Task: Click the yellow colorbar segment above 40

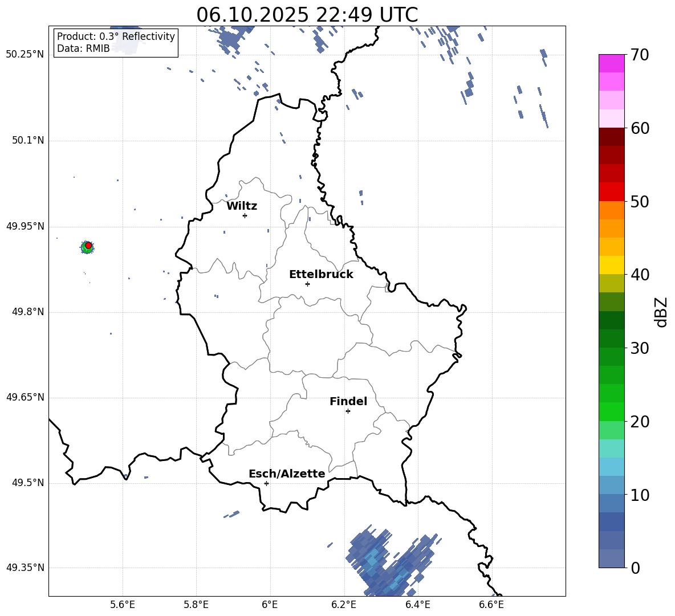Action: [611, 265]
